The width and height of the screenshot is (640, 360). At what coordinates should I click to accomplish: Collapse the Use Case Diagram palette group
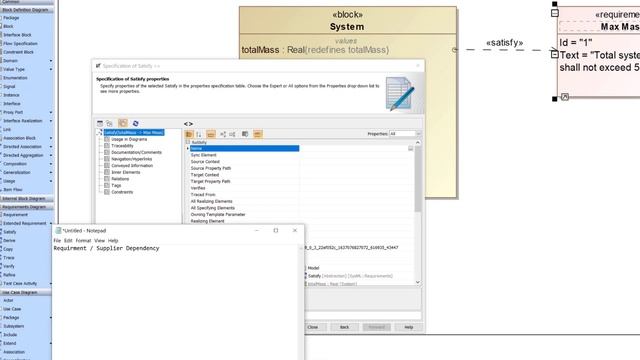[26, 293]
